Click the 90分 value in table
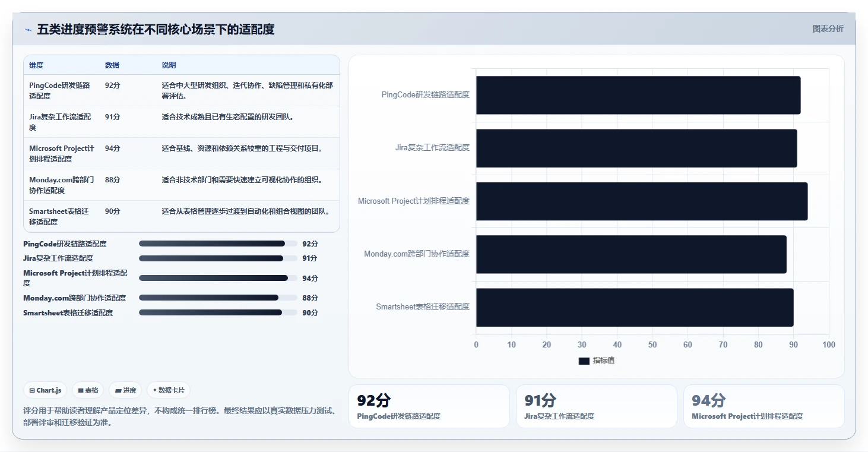The width and height of the screenshot is (868, 452). 113,211
